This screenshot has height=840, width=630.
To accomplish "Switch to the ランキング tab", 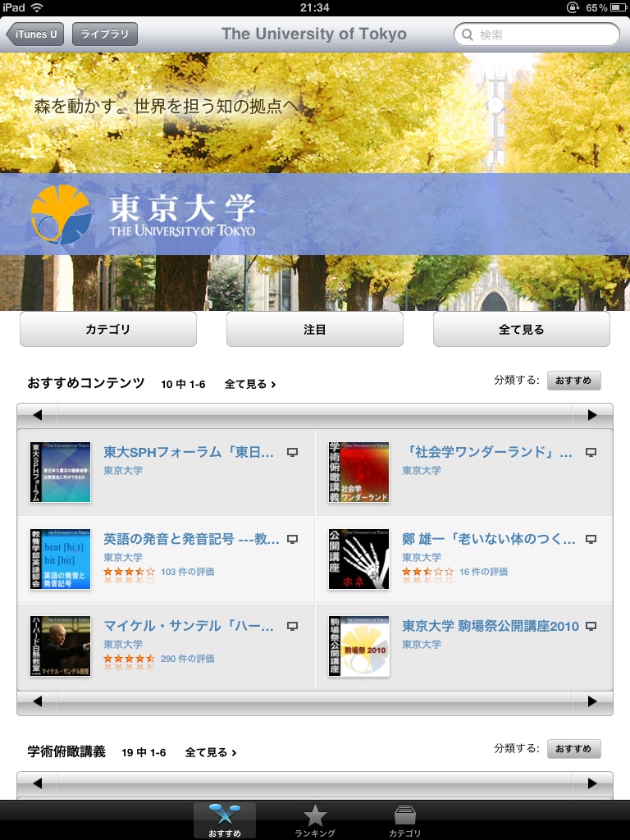I will click(315, 820).
